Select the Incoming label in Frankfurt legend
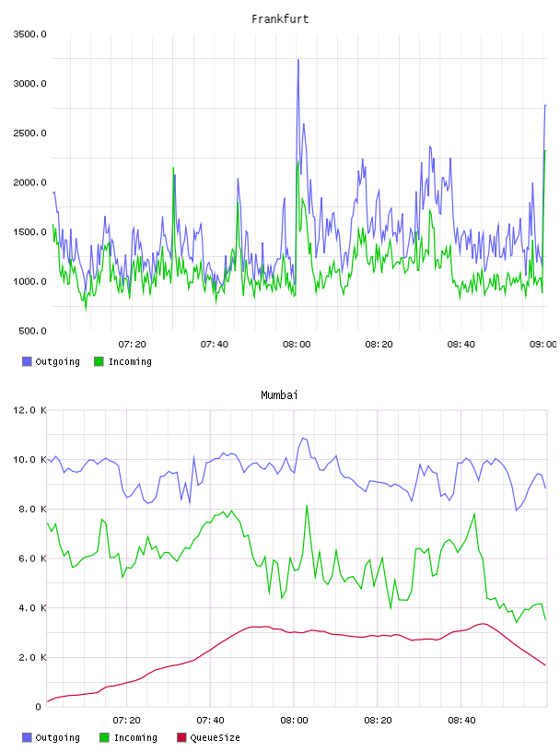The image size is (560, 752). (x=130, y=361)
